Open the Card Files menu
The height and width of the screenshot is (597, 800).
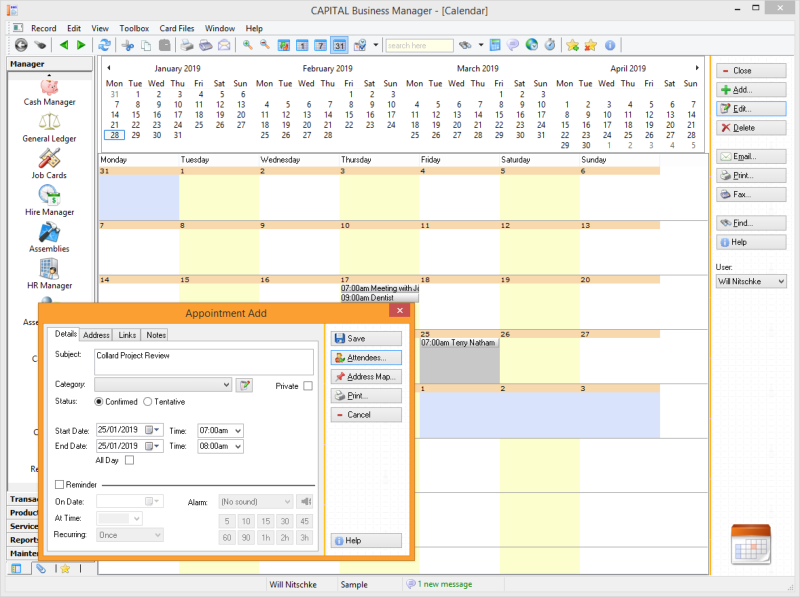tap(177, 28)
